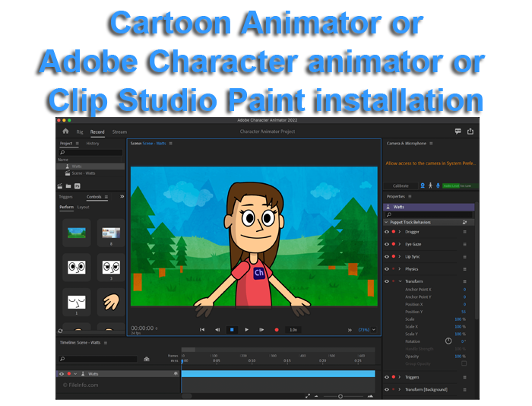Image resolution: width=532 pixels, height=406 pixels.
Task: Disarm Lip Sync record dot
Action: coord(394,257)
